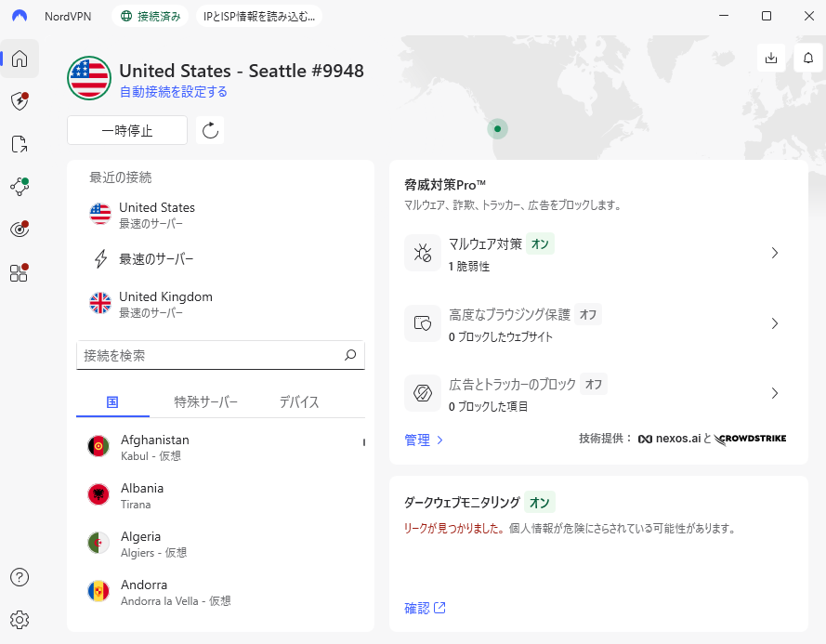
Task: Toggle the 高度なブラウジング保護 オフ badge
Action: click(587, 314)
